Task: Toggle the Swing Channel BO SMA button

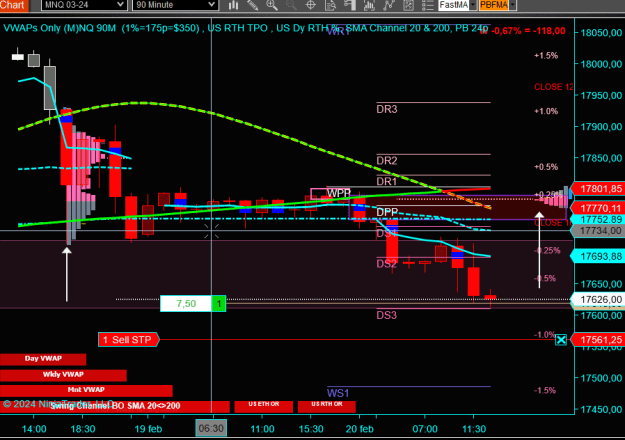Action: point(115,406)
